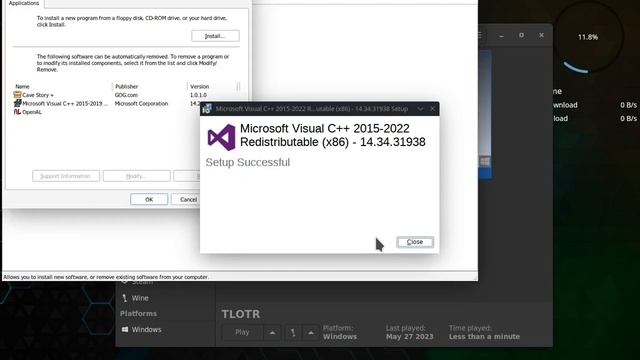640x360 pixels.
Task: Click the Platforms section header in Lutris
Action: pyautogui.click(x=138, y=313)
